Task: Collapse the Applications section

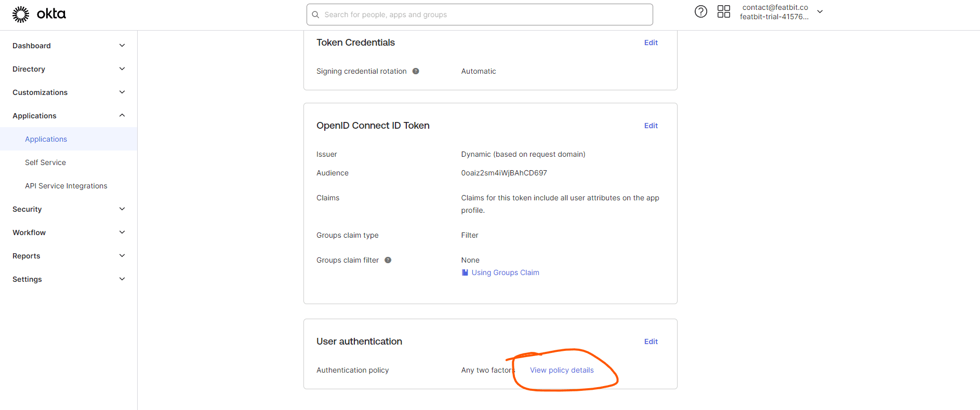Action: click(122, 115)
